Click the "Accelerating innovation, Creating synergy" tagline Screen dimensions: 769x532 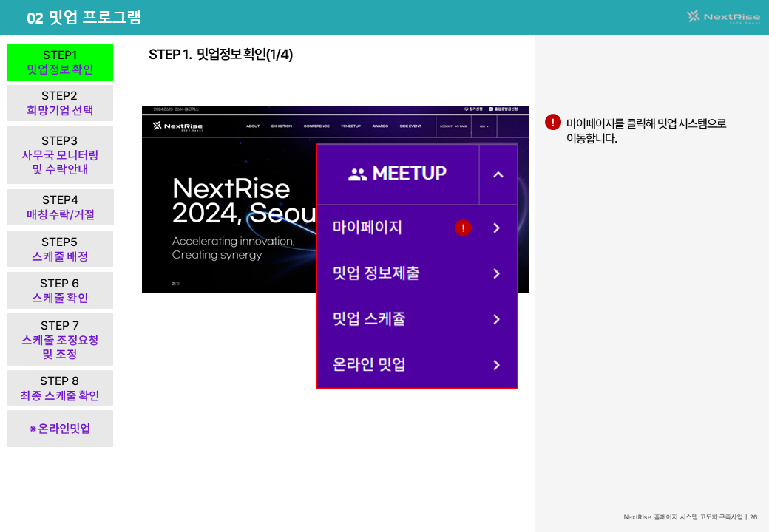point(234,248)
